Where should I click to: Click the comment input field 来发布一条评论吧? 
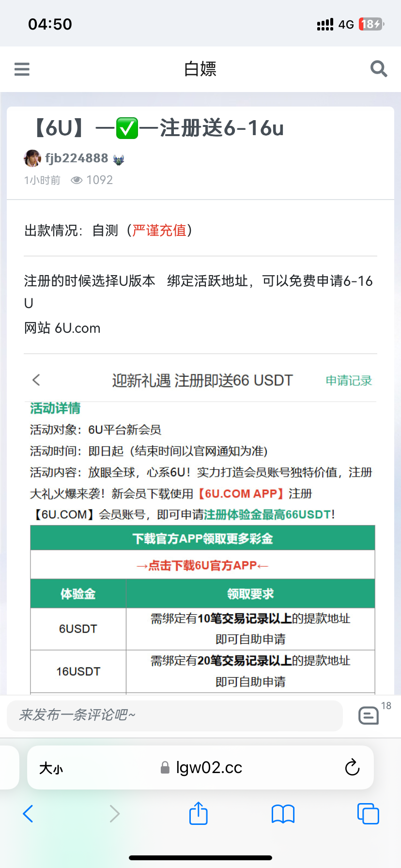click(175, 715)
